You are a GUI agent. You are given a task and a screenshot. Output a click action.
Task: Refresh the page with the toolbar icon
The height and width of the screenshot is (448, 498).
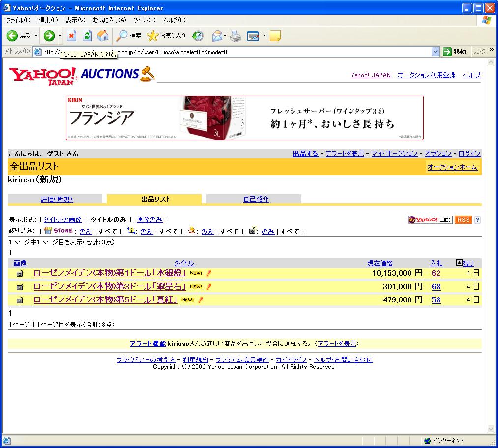click(x=87, y=36)
